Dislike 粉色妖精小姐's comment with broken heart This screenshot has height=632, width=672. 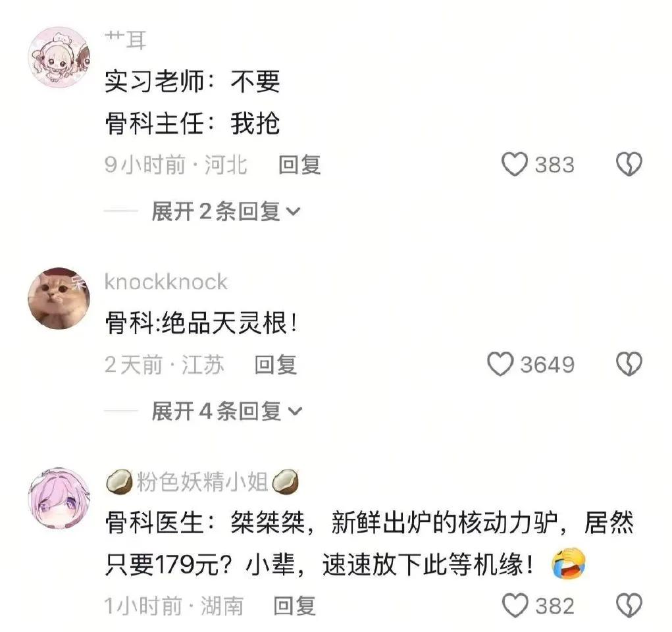[x=629, y=606]
